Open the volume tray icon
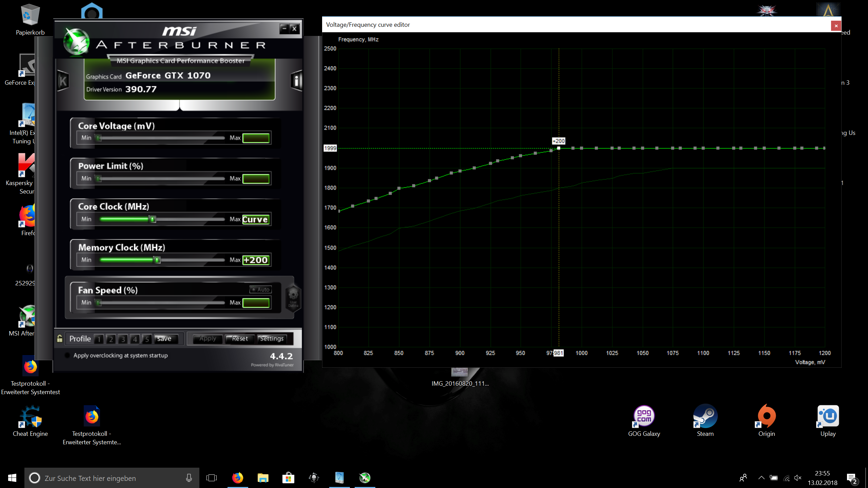 [798, 478]
